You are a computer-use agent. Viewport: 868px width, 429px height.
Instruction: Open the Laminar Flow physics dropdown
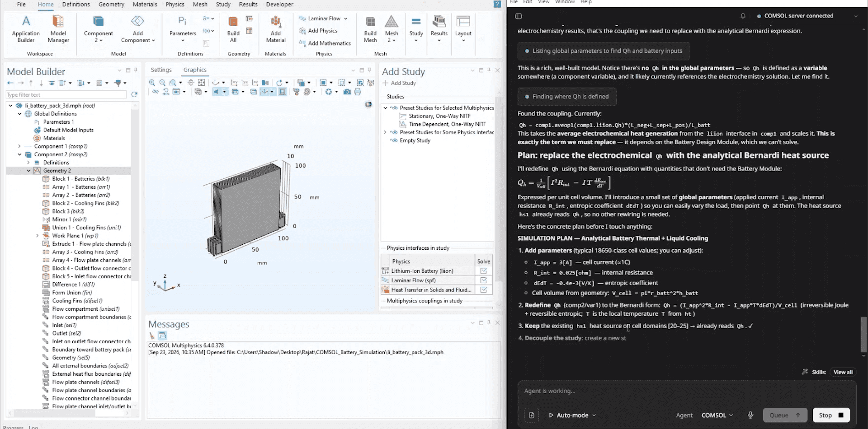[323, 19]
